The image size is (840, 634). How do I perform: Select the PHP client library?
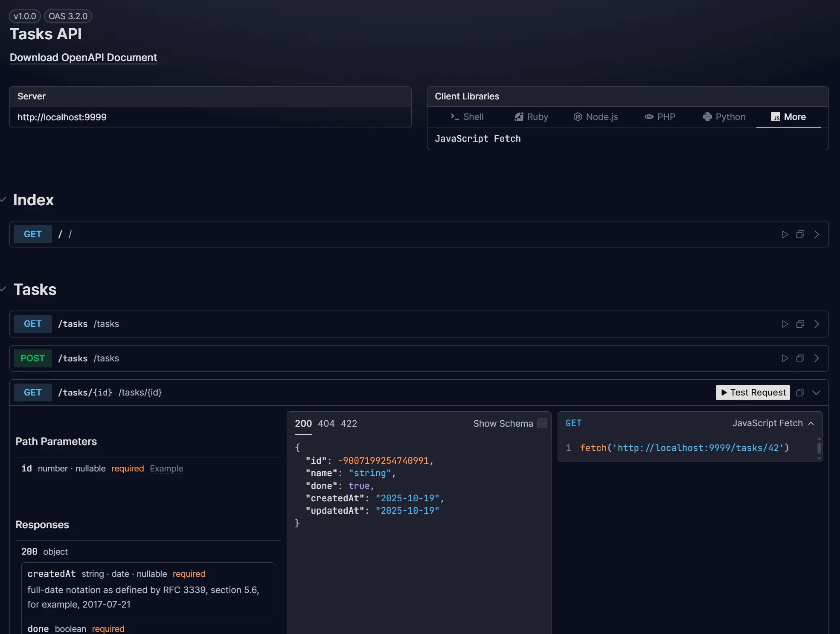659,116
